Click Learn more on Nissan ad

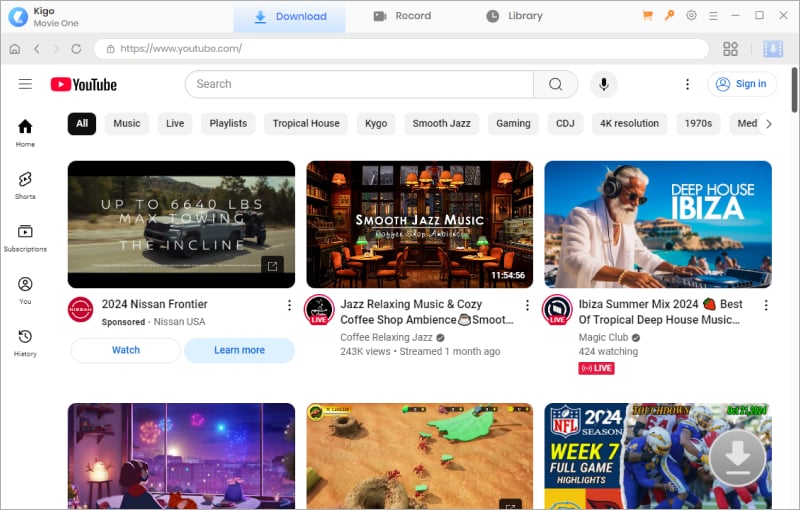239,350
